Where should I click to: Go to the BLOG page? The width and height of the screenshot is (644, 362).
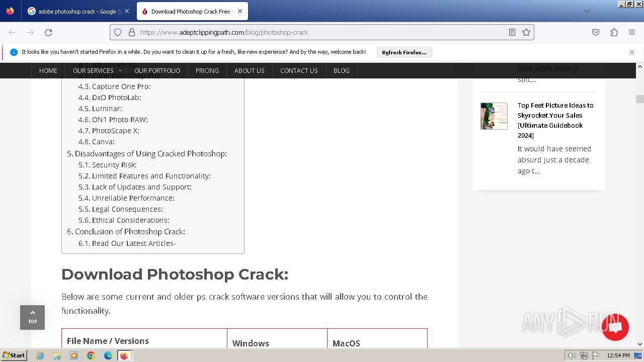pyautogui.click(x=342, y=70)
